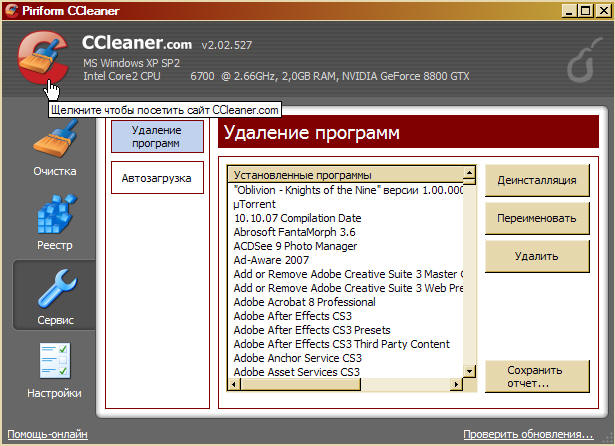Select Adobe Anchor Service CS3 entry
This screenshot has width=615, height=446.
[346, 358]
